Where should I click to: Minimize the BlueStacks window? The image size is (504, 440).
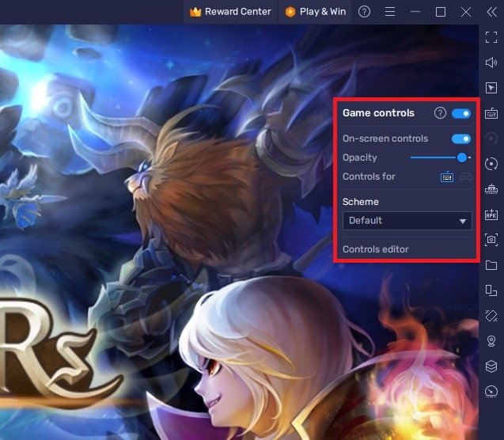click(x=415, y=12)
